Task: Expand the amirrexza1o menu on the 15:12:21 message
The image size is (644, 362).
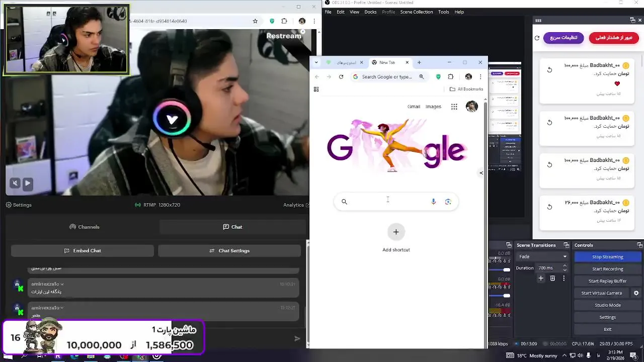Action: click(62, 308)
